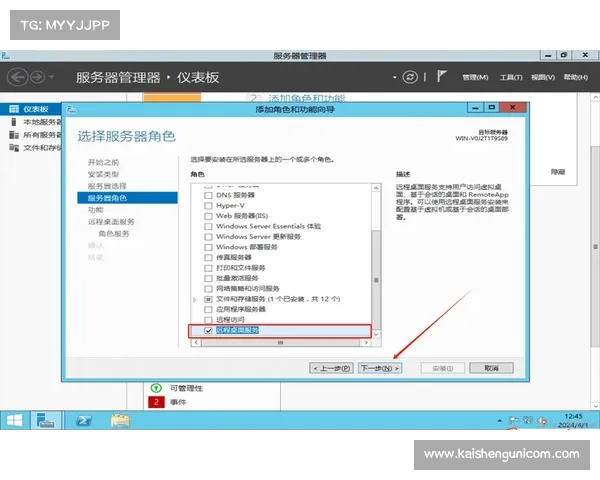Click the roles list horizontal scrollbar

pos(280,343)
